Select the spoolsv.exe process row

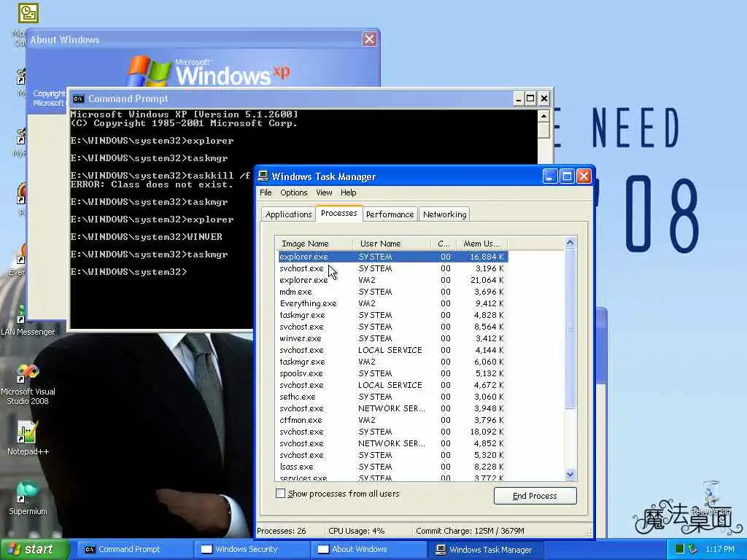(x=392, y=373)
